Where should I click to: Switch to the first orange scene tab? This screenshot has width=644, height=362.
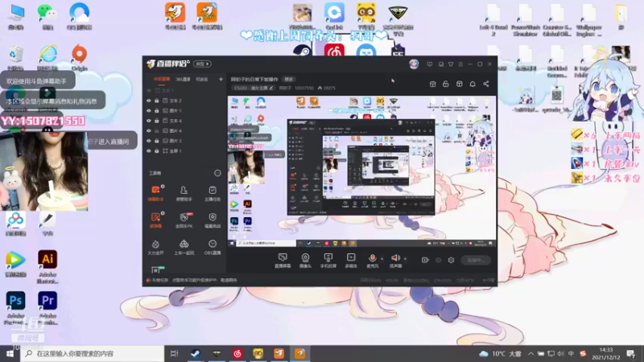coord(162,79)
